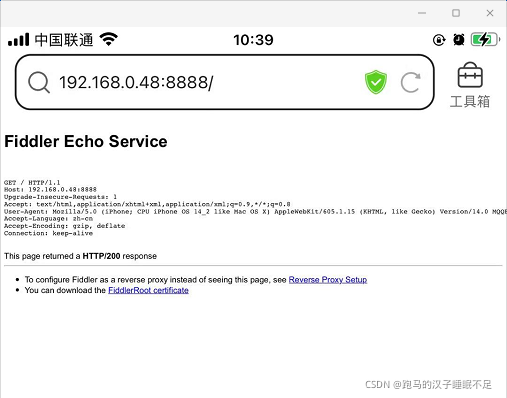Maximize the window
The width and height of the screenshot is (507, 398).
[x=456, y=13]
